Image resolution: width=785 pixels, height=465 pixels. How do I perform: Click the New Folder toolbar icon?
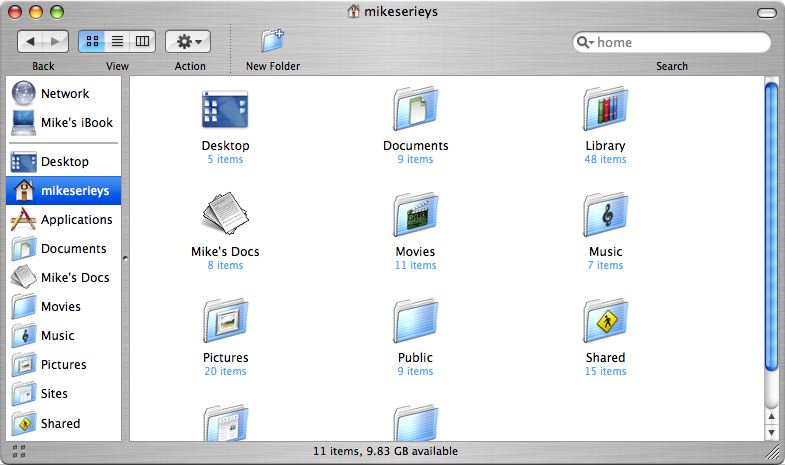tap(272, 41)
